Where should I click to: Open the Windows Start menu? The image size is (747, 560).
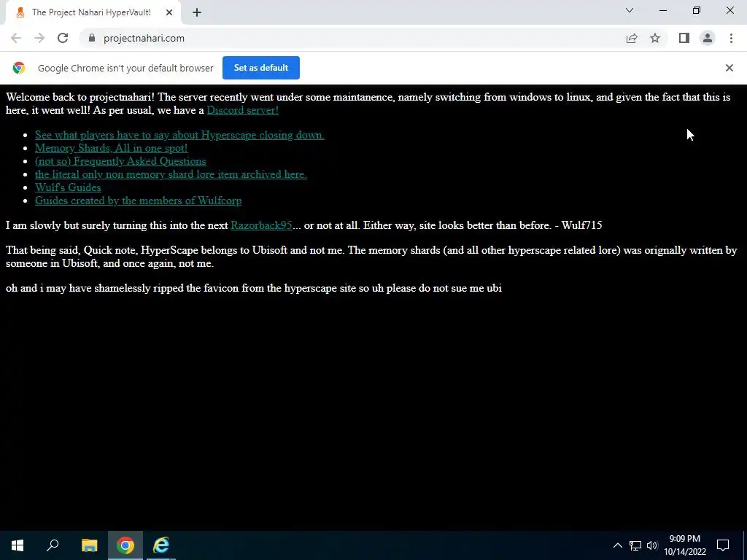[x=18, y=545]
